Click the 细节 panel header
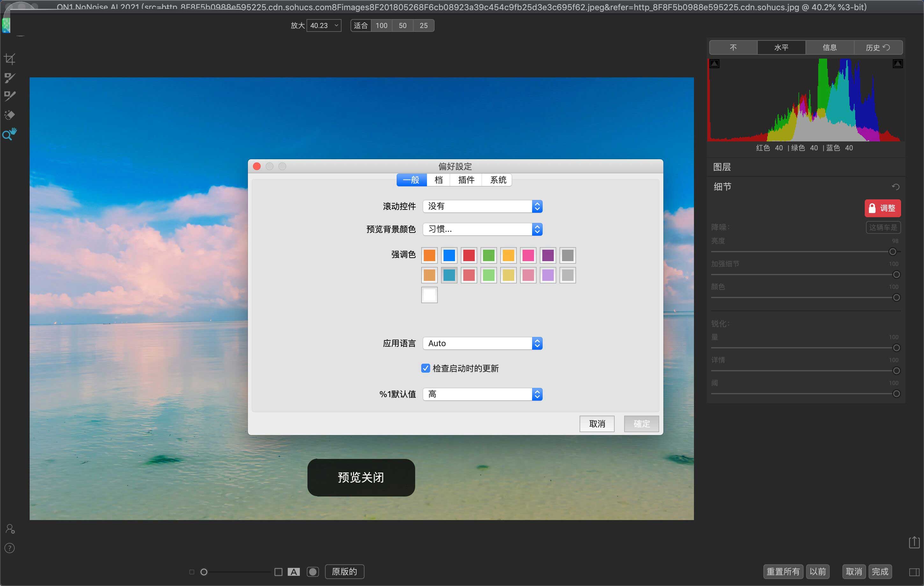924x586 pixels. (x=806, y=187)
